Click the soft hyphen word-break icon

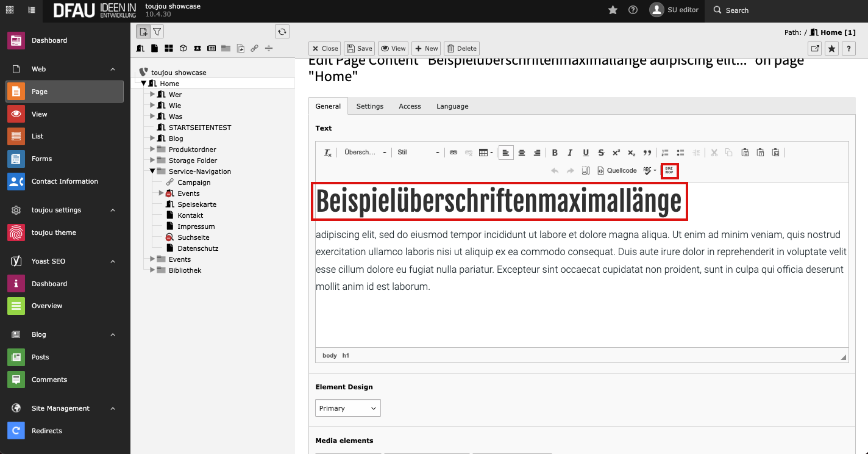click(x=669, y=171)
